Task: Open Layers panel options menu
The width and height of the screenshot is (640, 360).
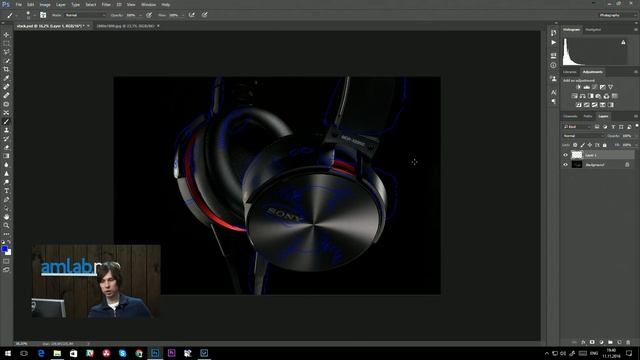Action: (x=636, y=116)
